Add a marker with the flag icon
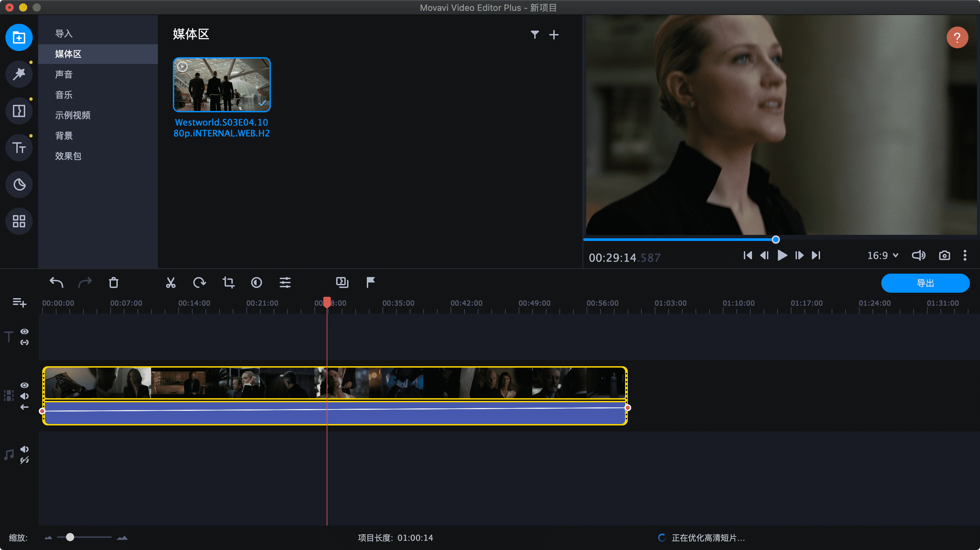Image resolution: width=980 pixels, height=550 pixels. pos(371,282)
